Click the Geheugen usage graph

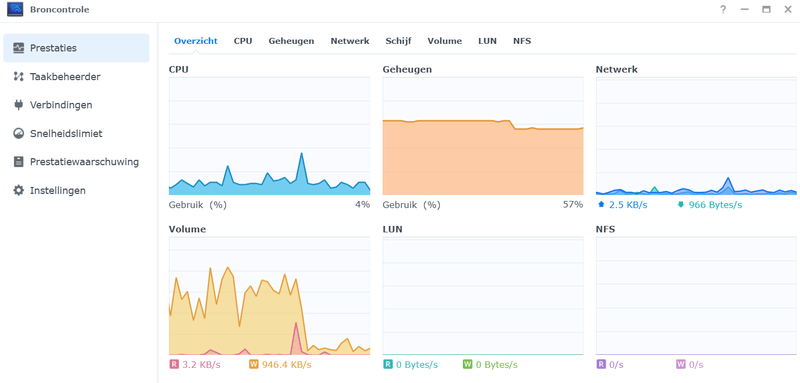[x=483, y=136]
